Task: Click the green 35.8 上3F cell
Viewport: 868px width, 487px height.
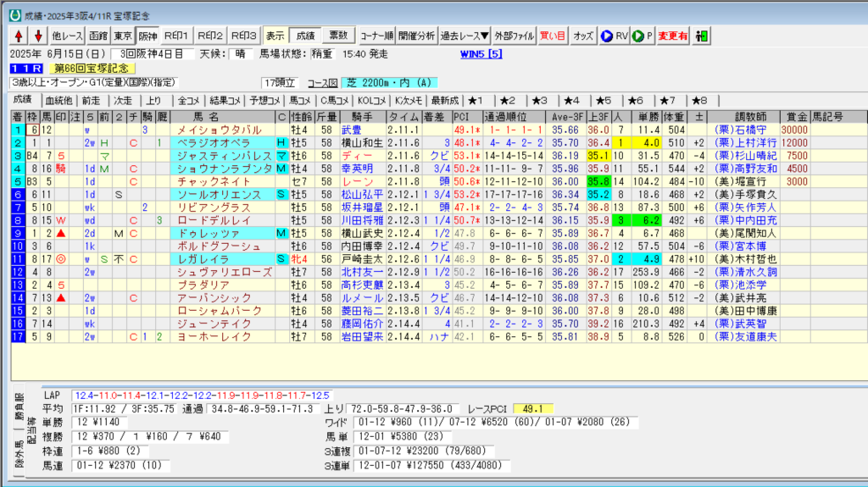Action: 598,181
